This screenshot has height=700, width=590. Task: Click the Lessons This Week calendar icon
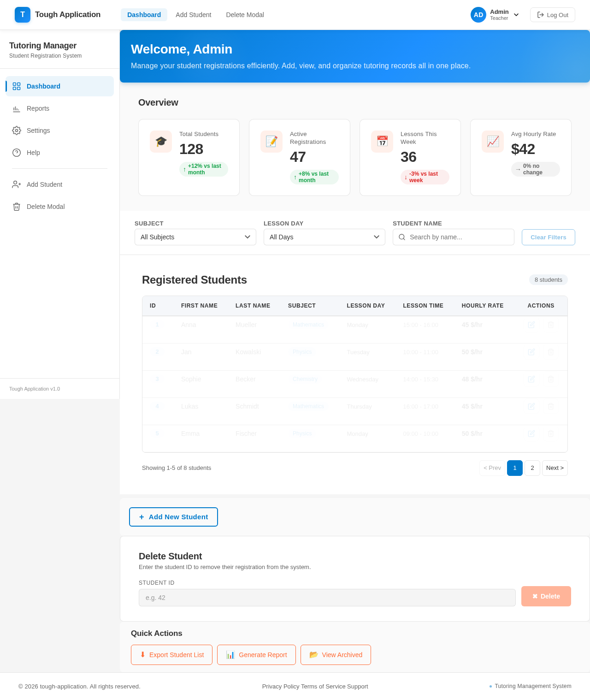[382, 142]
